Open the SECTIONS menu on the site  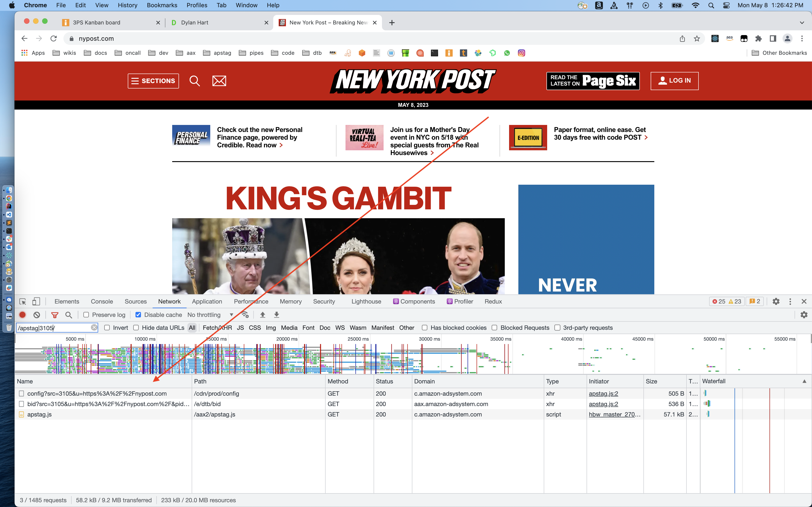coord(153,81)
